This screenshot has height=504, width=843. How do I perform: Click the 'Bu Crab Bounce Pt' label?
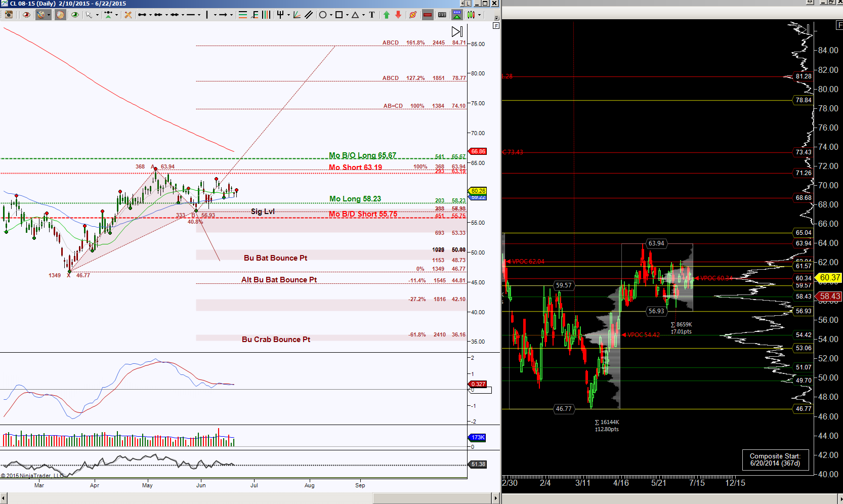pos(276,340)
